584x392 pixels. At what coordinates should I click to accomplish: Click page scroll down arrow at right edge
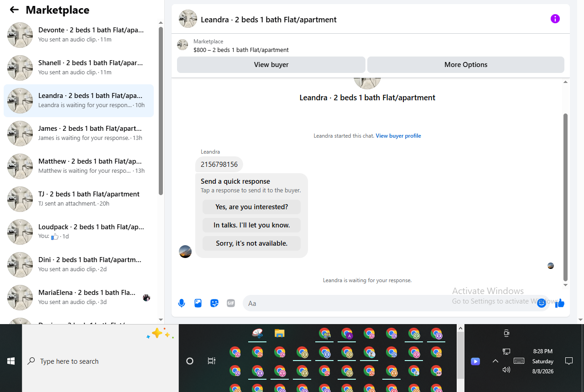[x=580, y=320]
